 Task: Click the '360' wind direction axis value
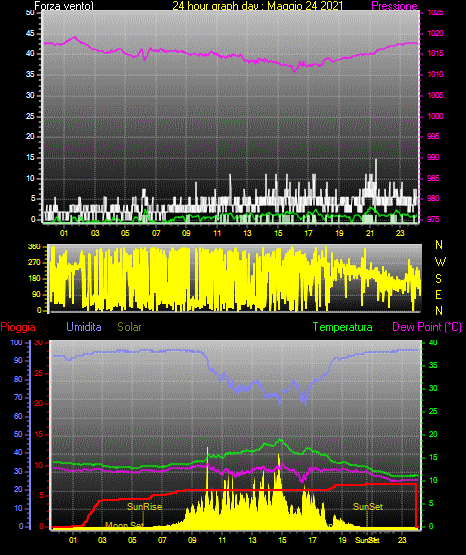coord(34,247)
